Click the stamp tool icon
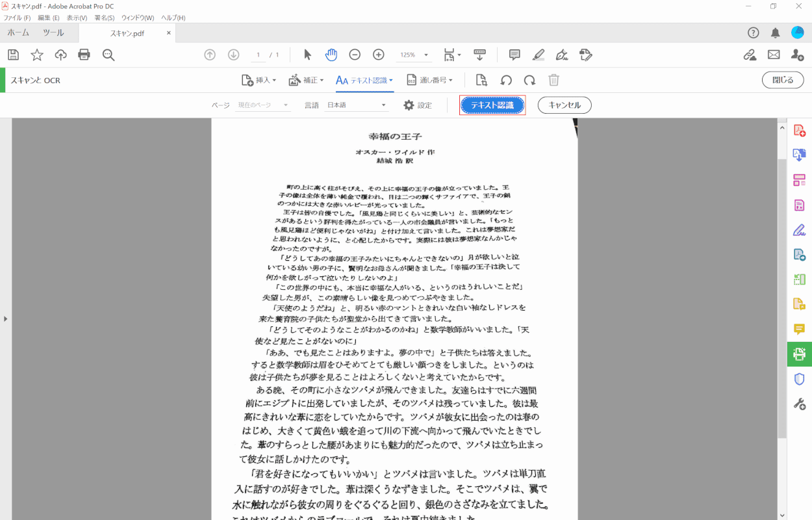Viewport: 812px width, 520px height. tap(586, 55)
